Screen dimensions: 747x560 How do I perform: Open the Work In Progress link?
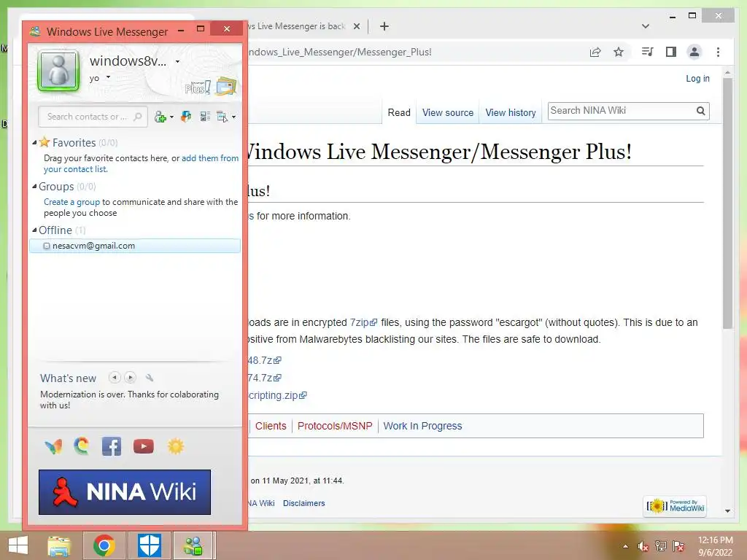(x=422, y=426)
